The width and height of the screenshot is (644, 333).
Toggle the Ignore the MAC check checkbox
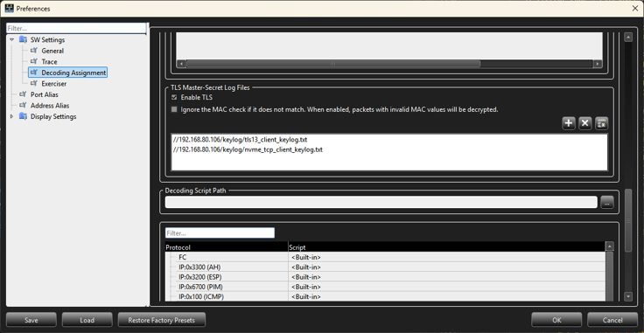tap(174, 110)
